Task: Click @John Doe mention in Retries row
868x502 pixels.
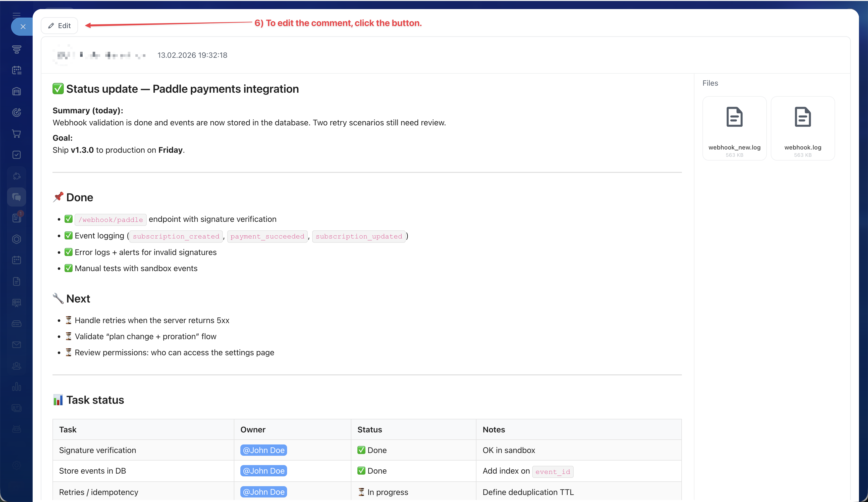Action: tap(263, 492)
